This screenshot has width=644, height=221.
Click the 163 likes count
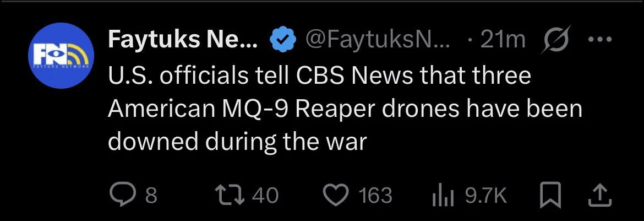coord(375,195)
